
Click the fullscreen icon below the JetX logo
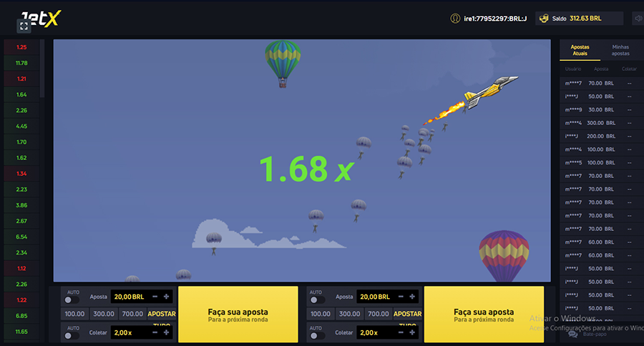pos(24,26)
